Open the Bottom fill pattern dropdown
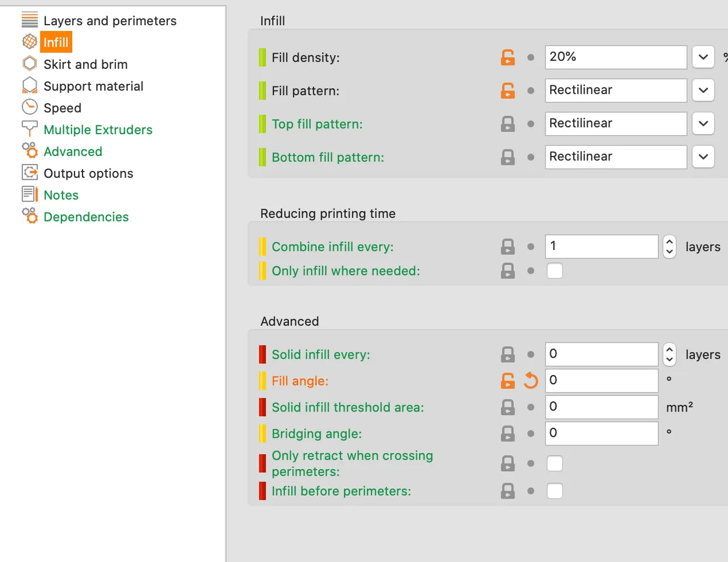Viewport: 728px width, 562px height. pos(703,157)
